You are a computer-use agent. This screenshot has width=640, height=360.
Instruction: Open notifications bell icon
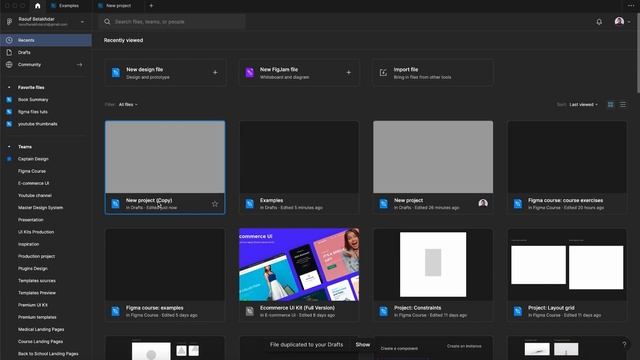(x=599, y=22)
